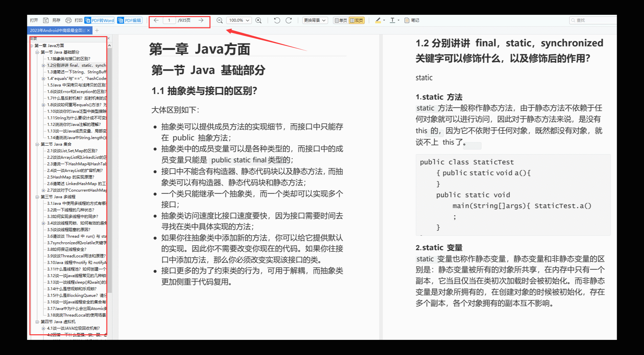The image size is (644, 355).
Task: Switch to single page (单页) view
Action: pos(341,20)
